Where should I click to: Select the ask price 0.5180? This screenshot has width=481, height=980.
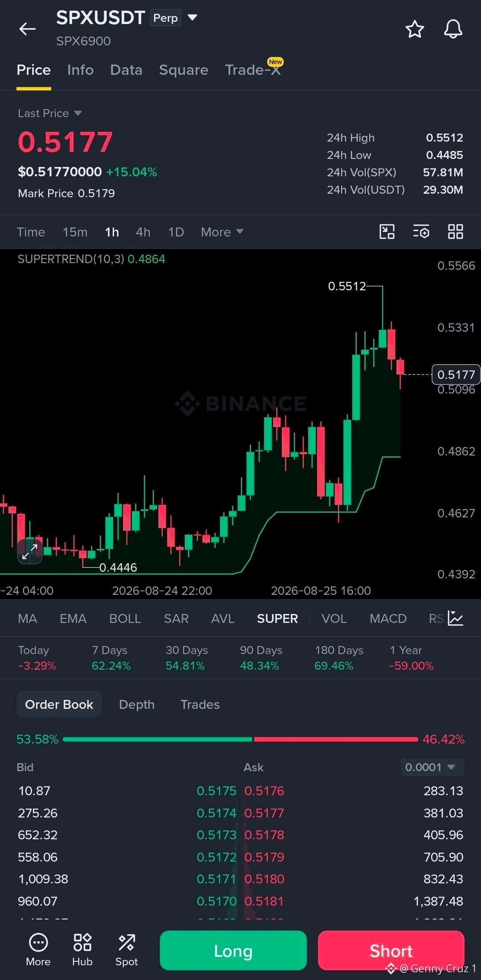pos(264,878)
